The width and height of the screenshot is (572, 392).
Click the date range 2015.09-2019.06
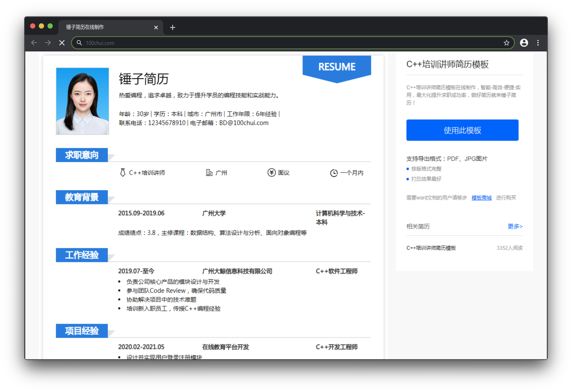[141, 213]
